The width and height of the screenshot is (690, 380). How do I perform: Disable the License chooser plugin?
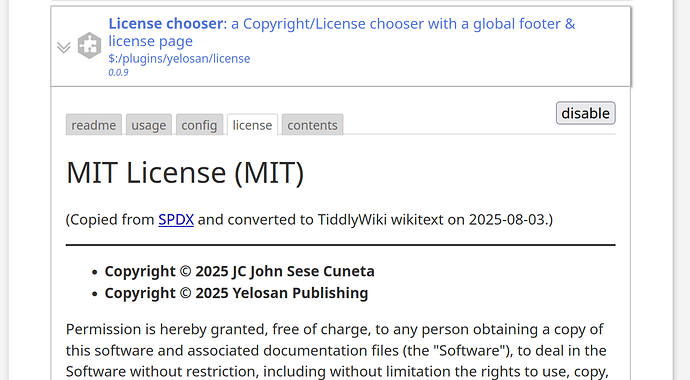point(585,113)
